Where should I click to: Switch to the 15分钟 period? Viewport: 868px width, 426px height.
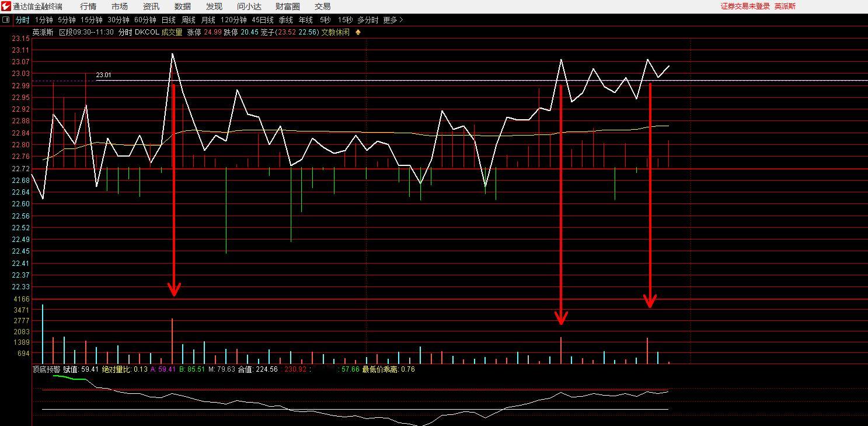point(92,20)
